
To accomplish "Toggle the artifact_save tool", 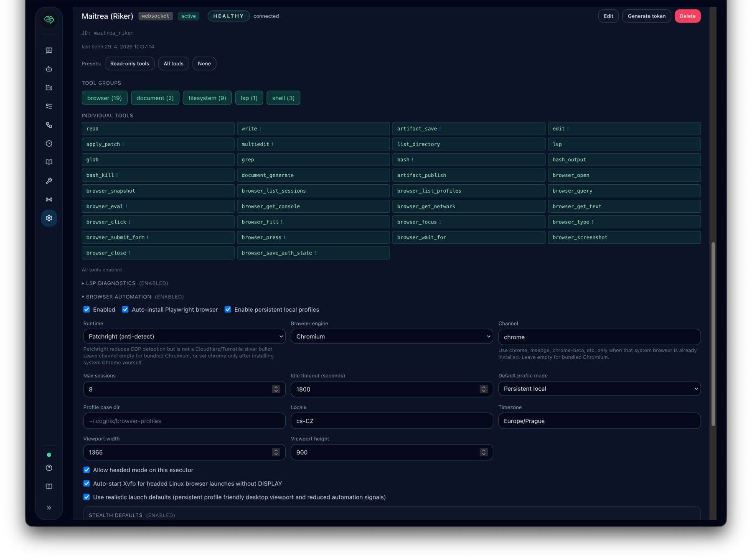I will pyautogui.click(x=469, y=129).
